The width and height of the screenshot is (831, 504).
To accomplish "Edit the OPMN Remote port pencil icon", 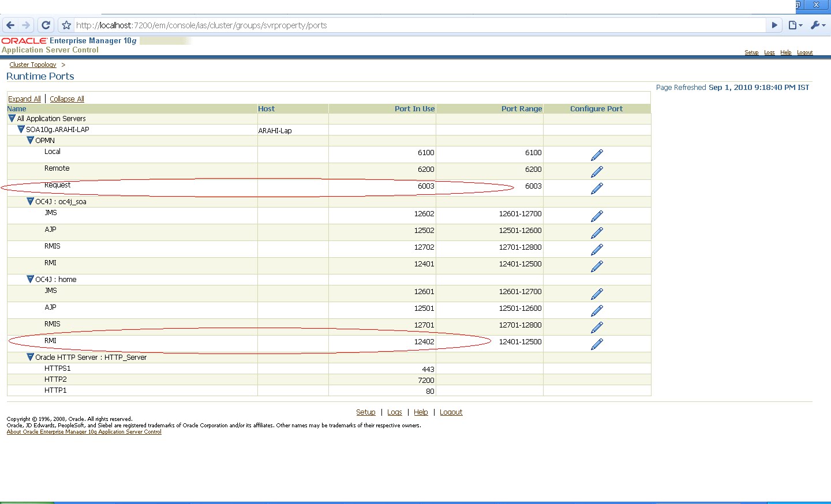I will tap(597, 171).
